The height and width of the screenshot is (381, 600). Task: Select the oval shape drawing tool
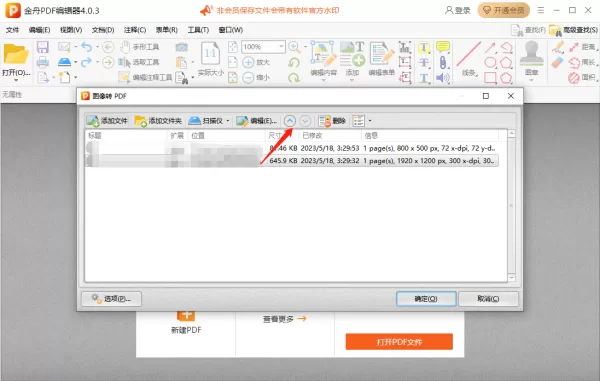pos(490,62)
